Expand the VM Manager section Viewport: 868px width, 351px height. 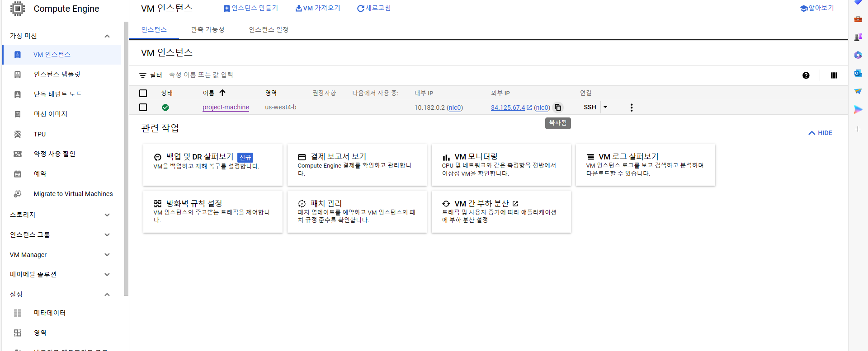coord(107,255)
